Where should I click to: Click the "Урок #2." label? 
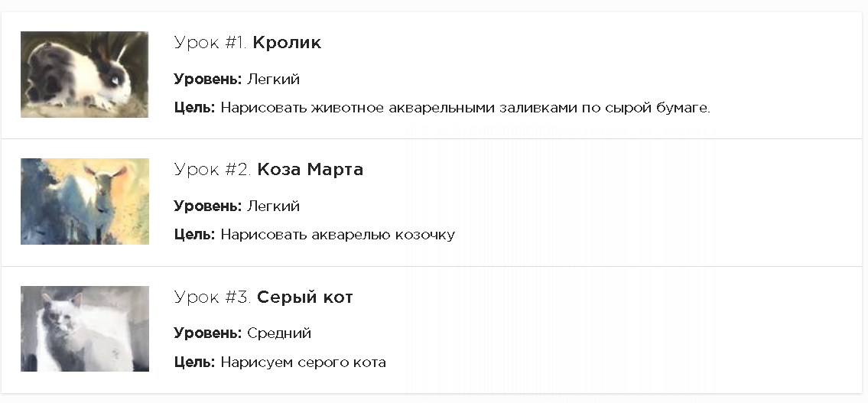[213, 170]
